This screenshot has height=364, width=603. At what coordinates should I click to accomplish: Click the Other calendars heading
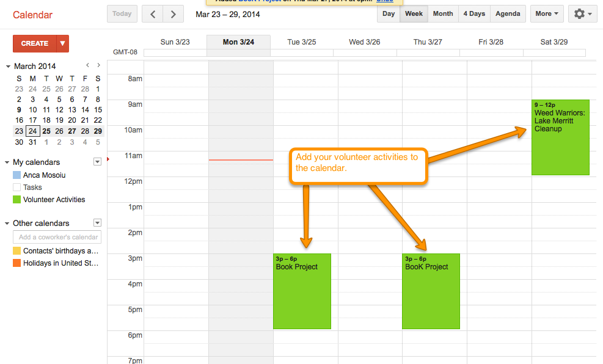[41, 224]
